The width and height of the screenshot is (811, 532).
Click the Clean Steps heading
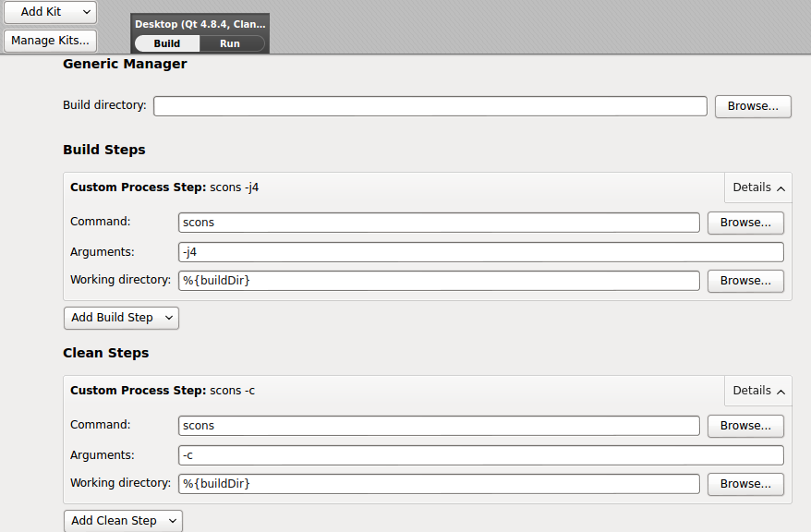pos(105,353)
